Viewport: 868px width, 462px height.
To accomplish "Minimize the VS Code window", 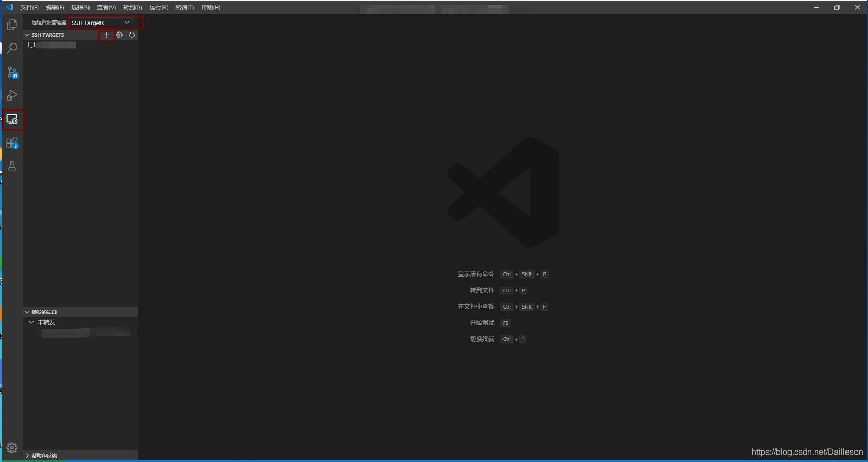I will tap(816, 7).
